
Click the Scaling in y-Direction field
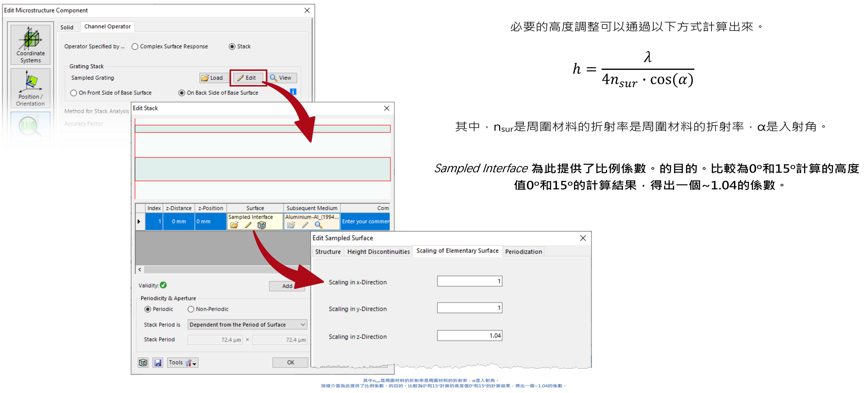click(469, 307)
